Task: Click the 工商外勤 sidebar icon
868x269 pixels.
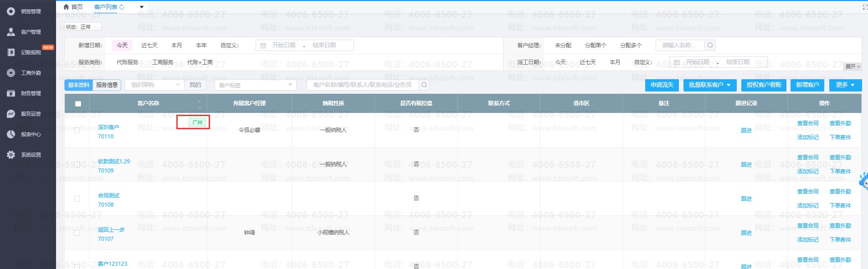Action: coord(11,73)
